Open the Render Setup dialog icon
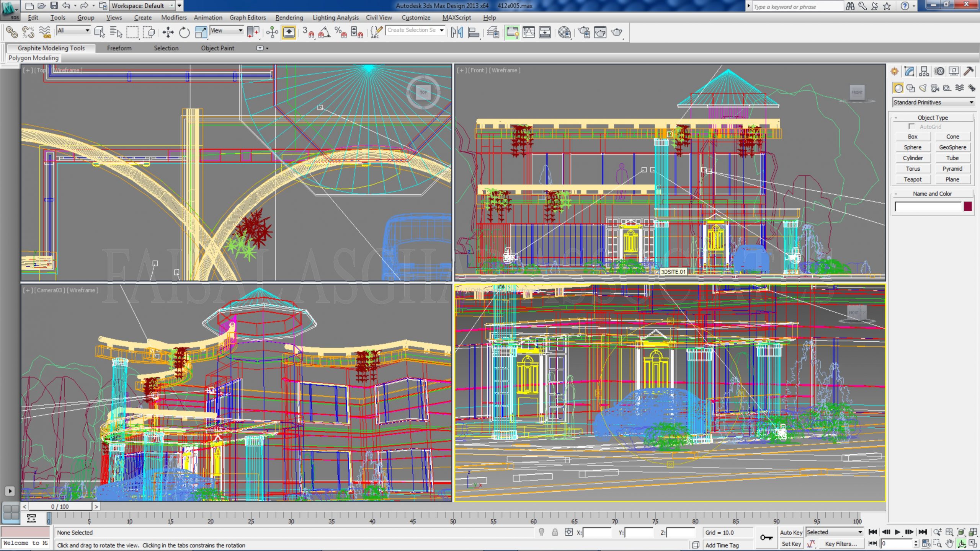This screenshot has width=980, height=551. [584, 33]
